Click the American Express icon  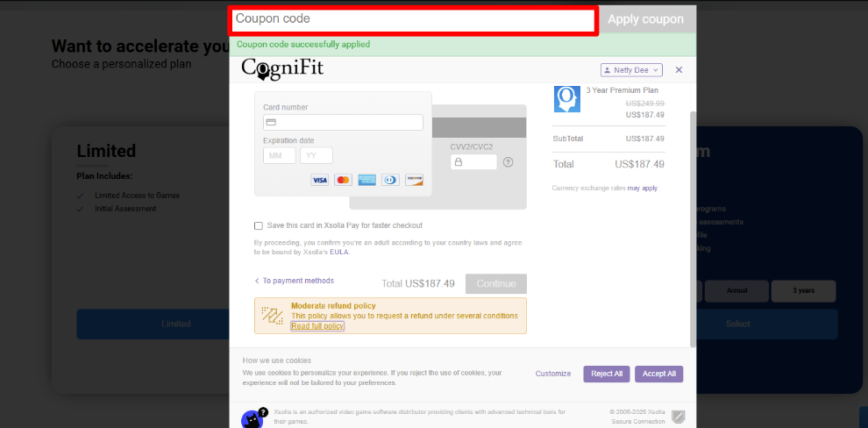coord(367,180)
